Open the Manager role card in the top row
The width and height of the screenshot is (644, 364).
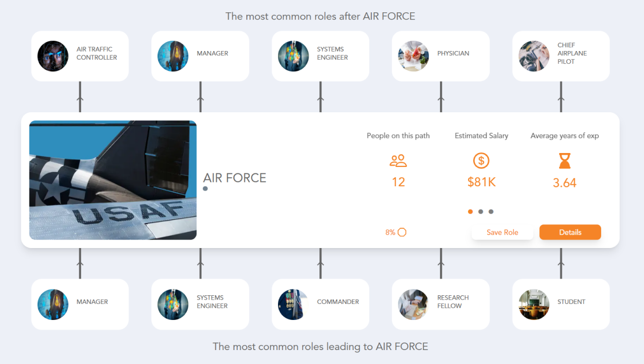(200, 56)
